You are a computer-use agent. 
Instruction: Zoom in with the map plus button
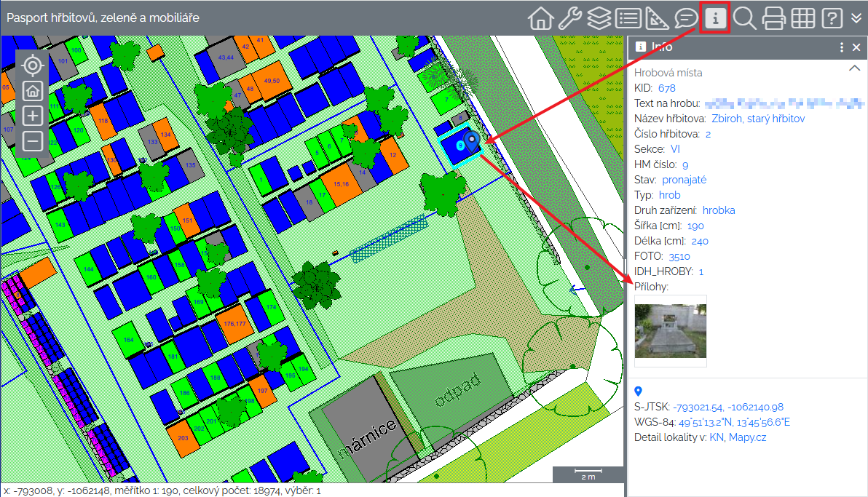[x=32, y=115]
